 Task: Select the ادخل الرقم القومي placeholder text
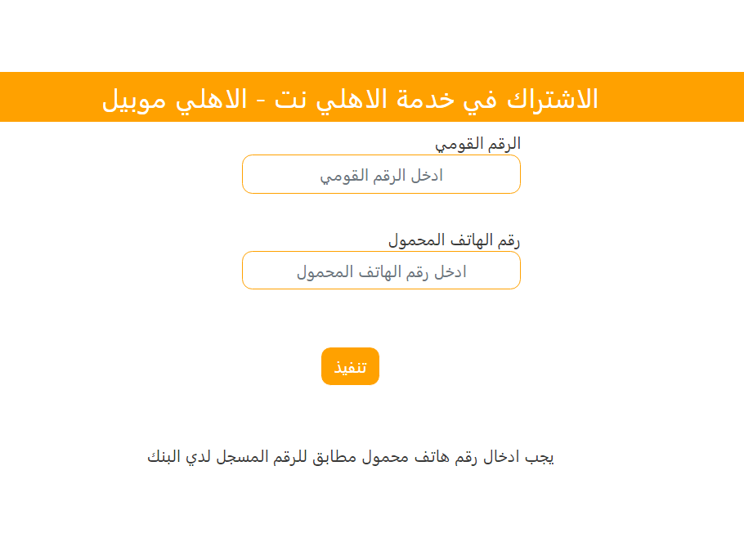(381, 176)
